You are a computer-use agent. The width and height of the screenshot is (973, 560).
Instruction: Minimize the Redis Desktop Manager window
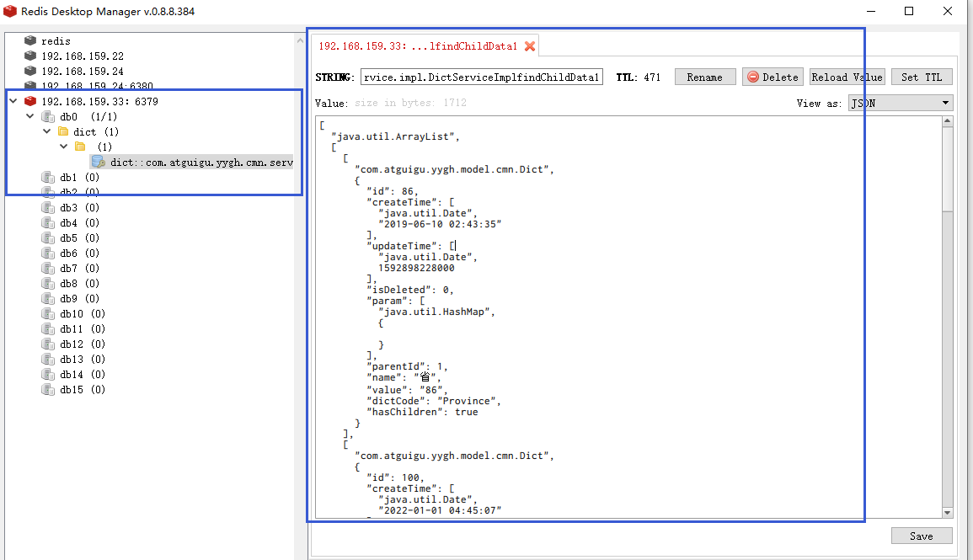pyautogui.click(x=870, y=11)
